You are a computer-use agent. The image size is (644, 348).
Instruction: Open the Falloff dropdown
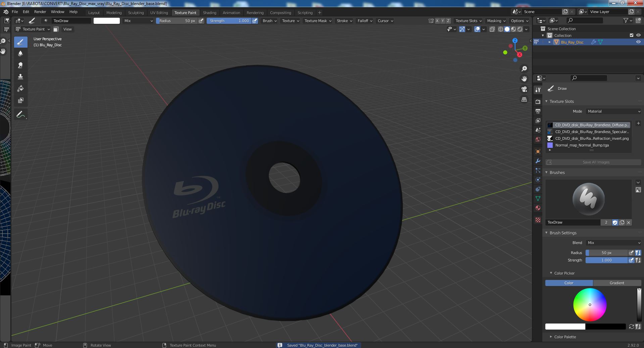[x=365, y=21]
